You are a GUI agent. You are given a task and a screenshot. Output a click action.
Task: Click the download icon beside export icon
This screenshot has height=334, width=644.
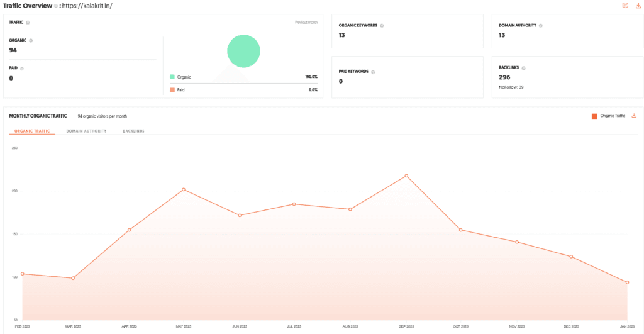click(x=638, y=5)
